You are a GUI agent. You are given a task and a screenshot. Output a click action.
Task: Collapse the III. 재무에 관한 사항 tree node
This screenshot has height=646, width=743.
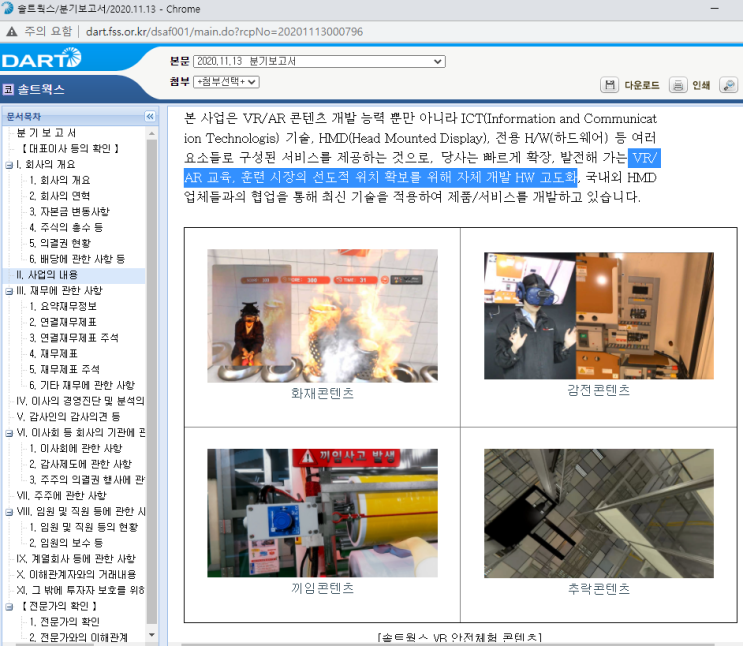coord(9,291)
